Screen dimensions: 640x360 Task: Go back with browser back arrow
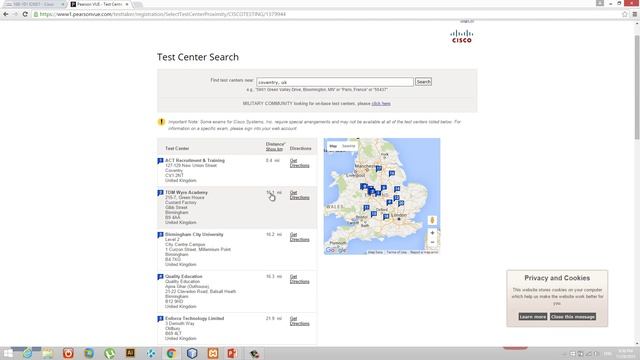coord(6,14)
